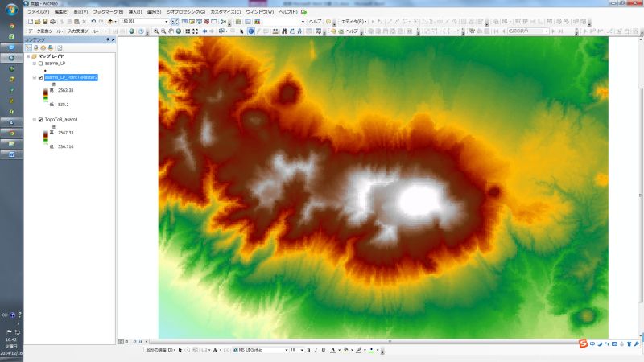Open the 名前の表示 combo box
This screenshot has width=644, height=362.
click(x=528, y=31)
